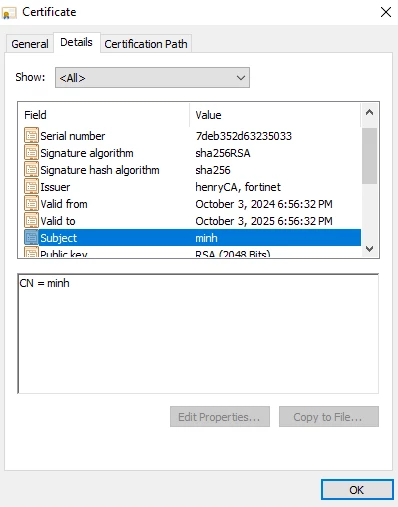The height and width of the screenshot is (507, 398).
Task: Click the OK button
Action: pos(357,490)
